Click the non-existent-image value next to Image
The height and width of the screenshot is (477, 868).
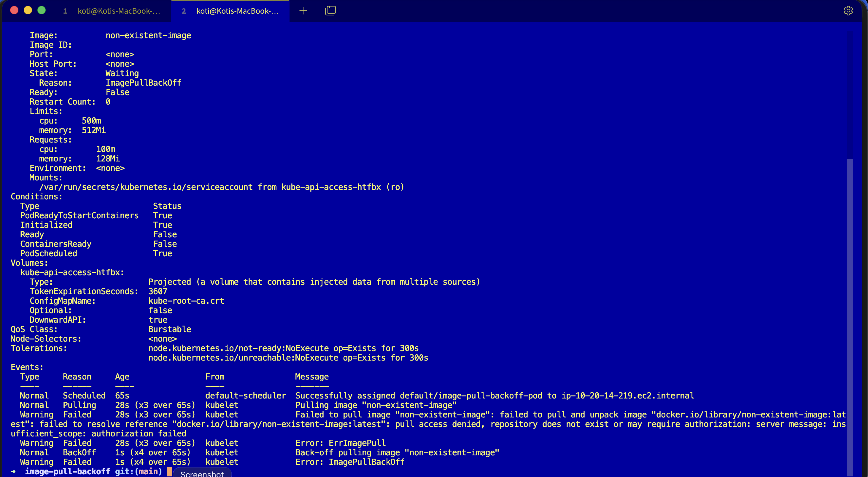(148, 35)
